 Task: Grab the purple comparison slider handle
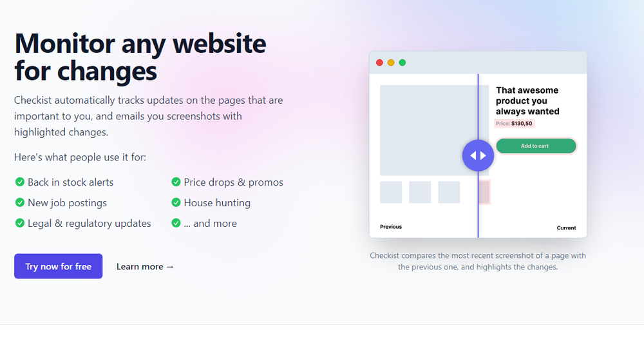coord(478,155)
